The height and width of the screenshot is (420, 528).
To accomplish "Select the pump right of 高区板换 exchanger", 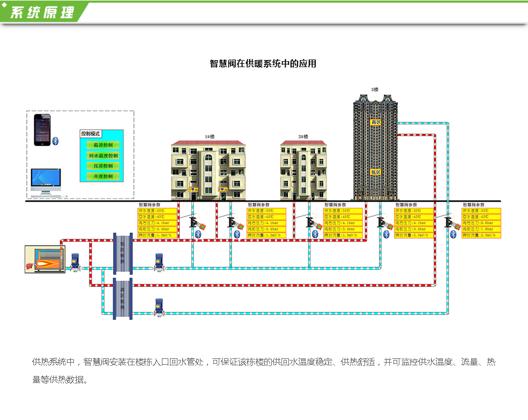I will pyautogui.click(x=159, y=307).
